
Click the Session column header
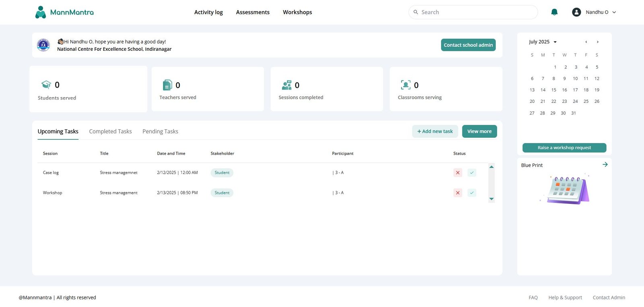(x=50, y=153)
